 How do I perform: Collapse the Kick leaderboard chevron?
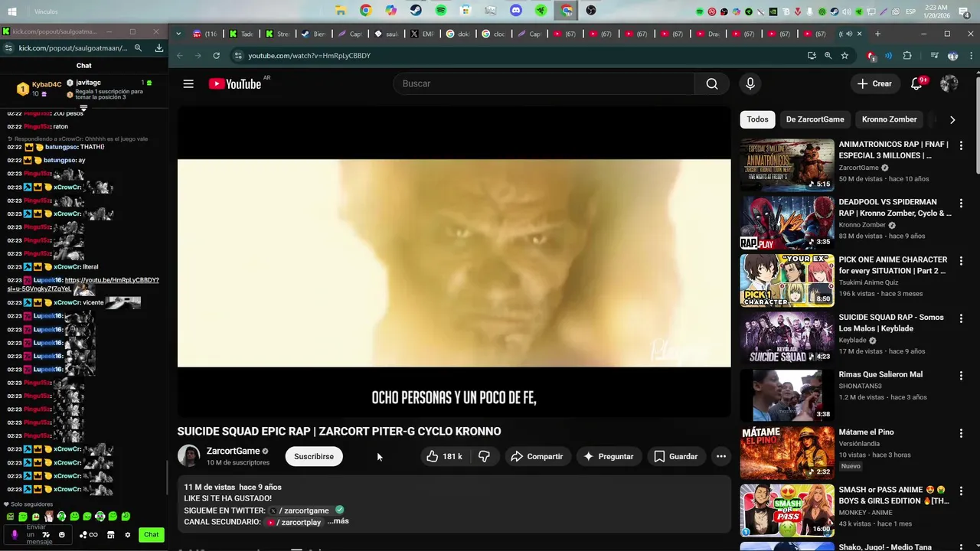pyautogui.click(x=83, y=108)
